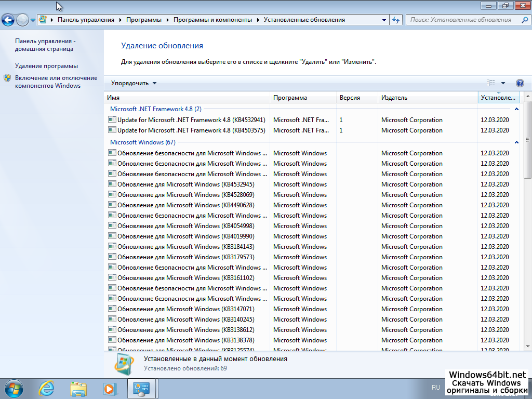The image size is (532, 399).
Task: Sort list by Имя column header
Action: click(x=187, y=98)
